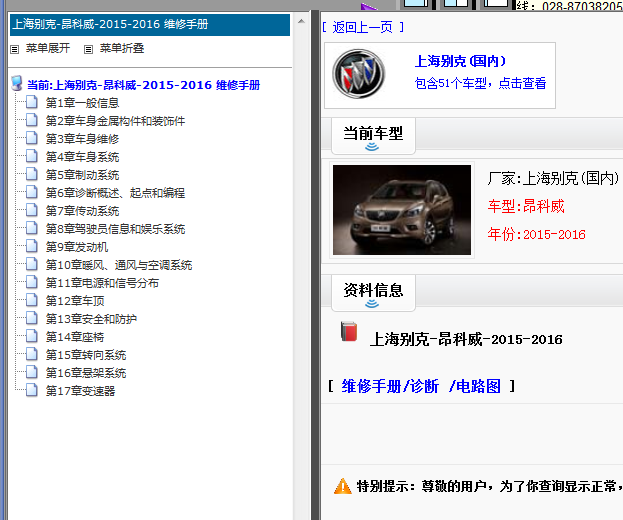Click the 菜单折叠 collapse-menu icon
The image size is (623, 520).
pyautogui.click(x=88, y=49)
